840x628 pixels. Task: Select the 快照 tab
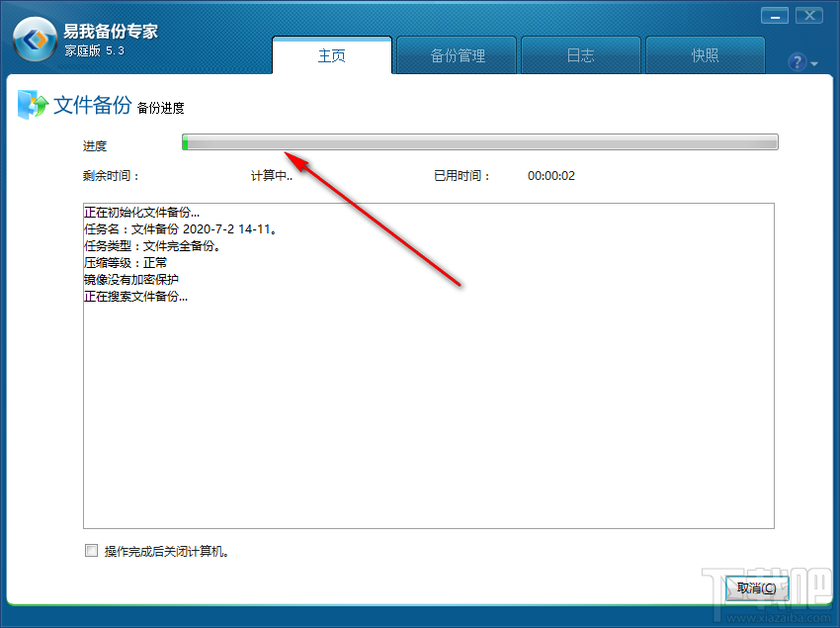pyautogui.click(x=705, y=55)
